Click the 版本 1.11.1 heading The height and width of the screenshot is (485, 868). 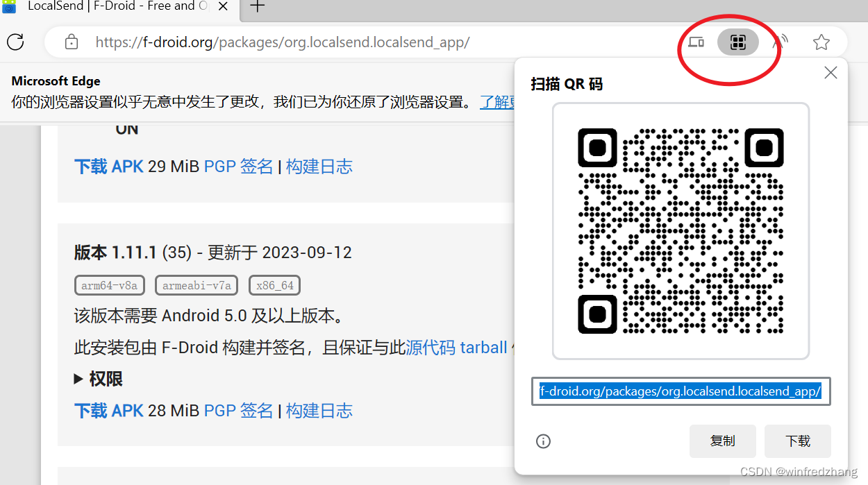pos(116,253)
